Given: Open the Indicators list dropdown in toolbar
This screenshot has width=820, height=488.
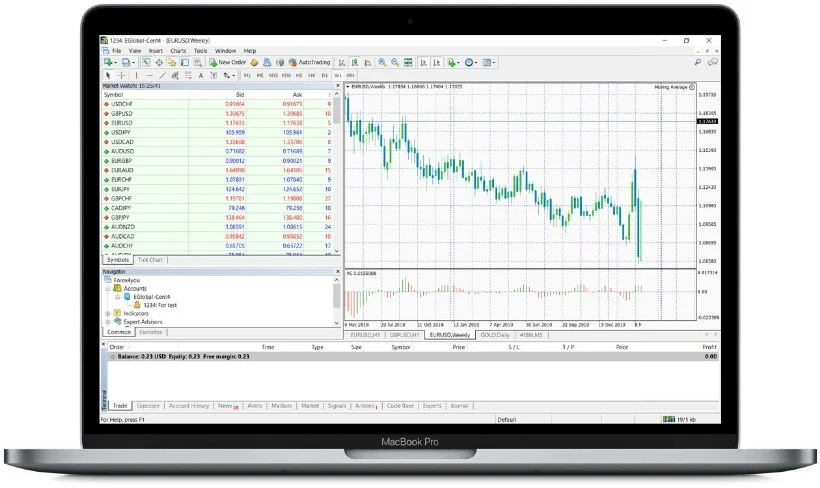Looking at the screenshot, I should pyautogui.click(x=454, y=62).
